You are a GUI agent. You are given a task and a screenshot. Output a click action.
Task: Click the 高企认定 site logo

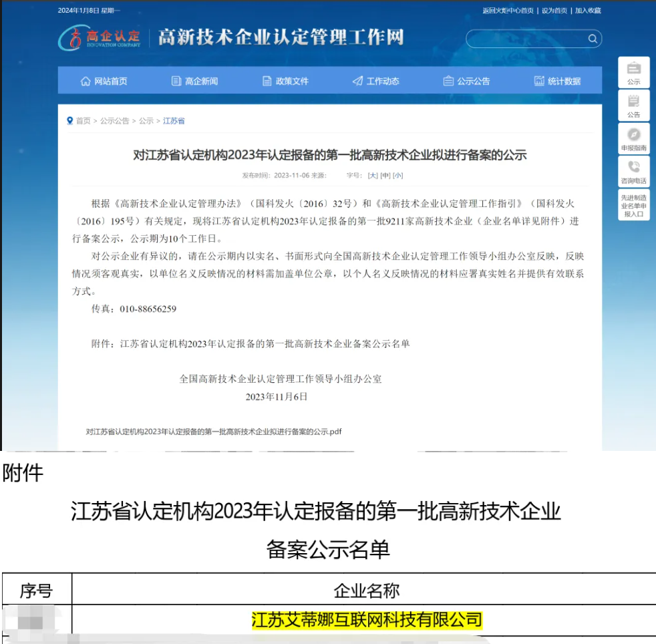(x=99, y=37)
